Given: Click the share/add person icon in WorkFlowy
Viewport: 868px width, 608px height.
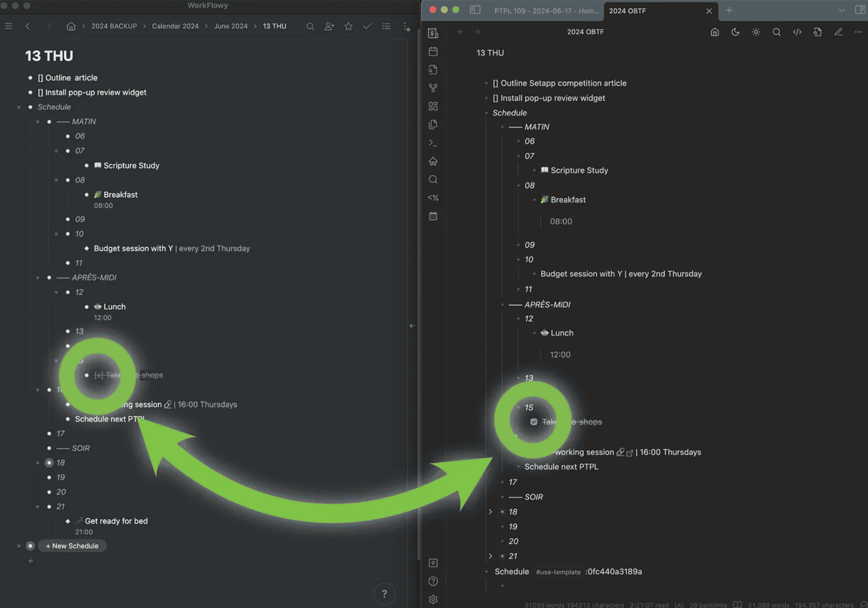Looking at the screenshot, I should (x=329, y=26).
